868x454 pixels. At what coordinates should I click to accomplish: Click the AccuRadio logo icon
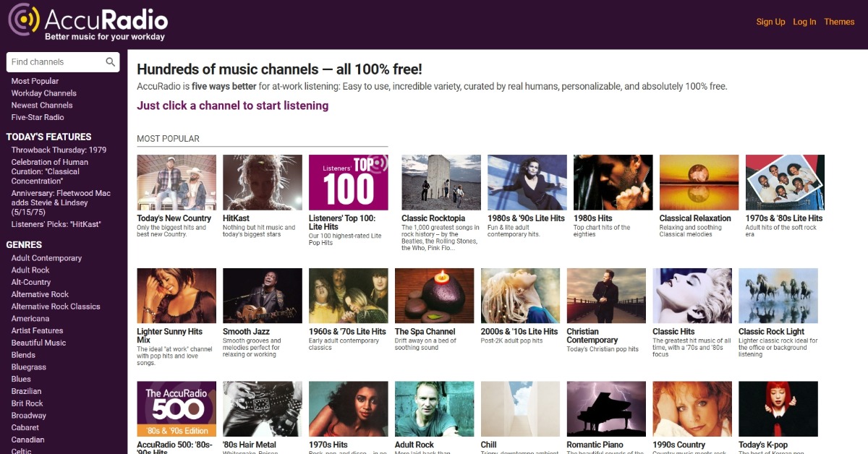(25, 20)
